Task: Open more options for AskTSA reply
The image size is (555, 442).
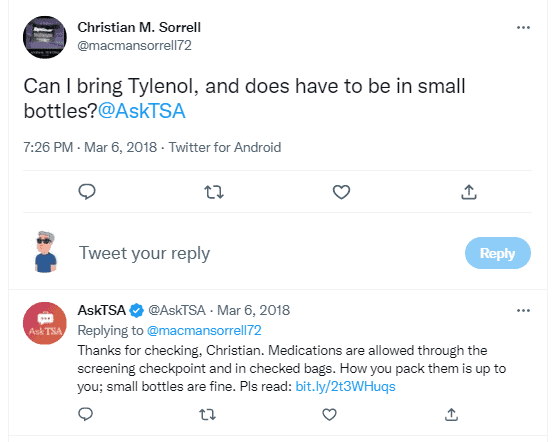Action: 523,311
